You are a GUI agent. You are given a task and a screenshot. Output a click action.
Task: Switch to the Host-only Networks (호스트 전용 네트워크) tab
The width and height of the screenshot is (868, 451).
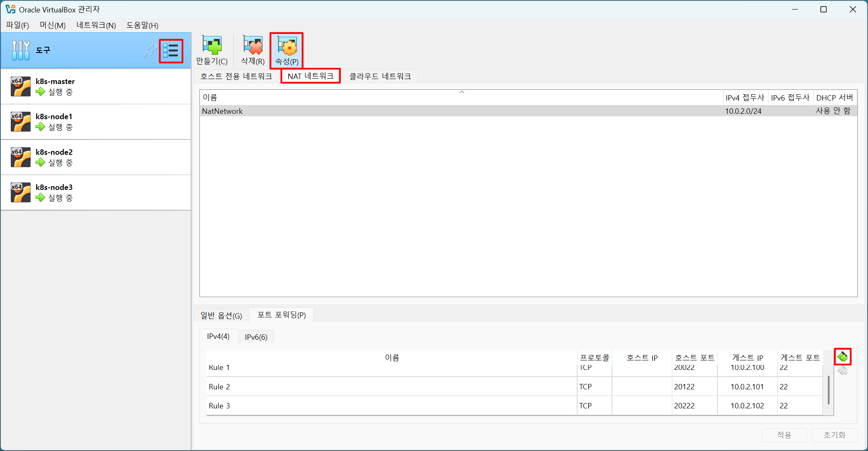point(236,76)
